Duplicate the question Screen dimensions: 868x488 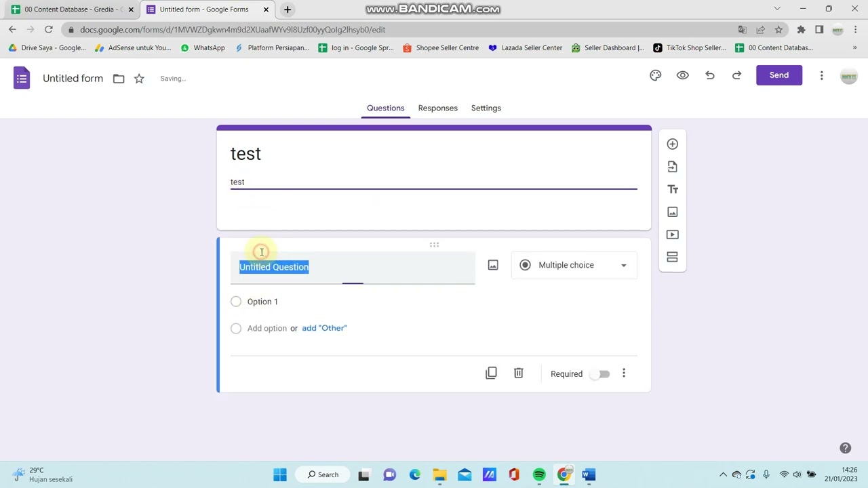(x=491, y=373)
